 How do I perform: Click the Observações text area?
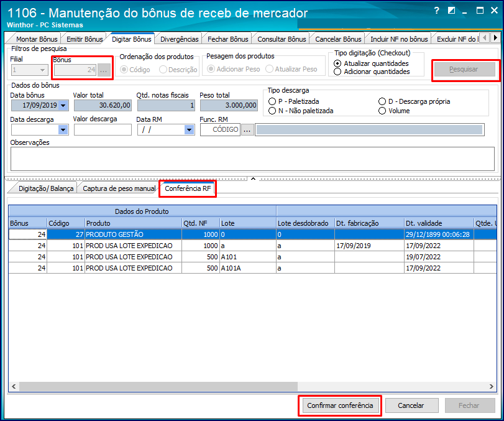click(x=252, y=159)
